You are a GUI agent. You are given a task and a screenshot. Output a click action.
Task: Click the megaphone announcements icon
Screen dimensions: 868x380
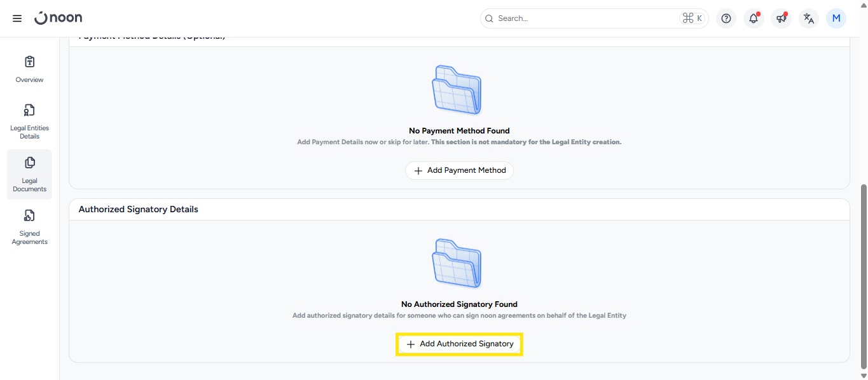(781, 18)
